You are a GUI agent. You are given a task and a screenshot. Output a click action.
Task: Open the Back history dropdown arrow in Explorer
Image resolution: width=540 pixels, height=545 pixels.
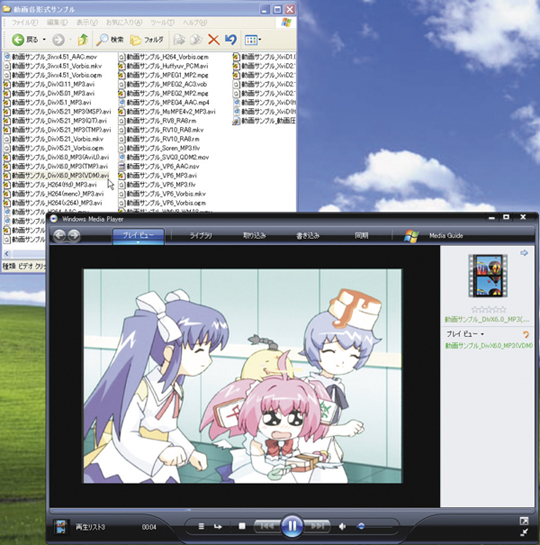(44, 40)
